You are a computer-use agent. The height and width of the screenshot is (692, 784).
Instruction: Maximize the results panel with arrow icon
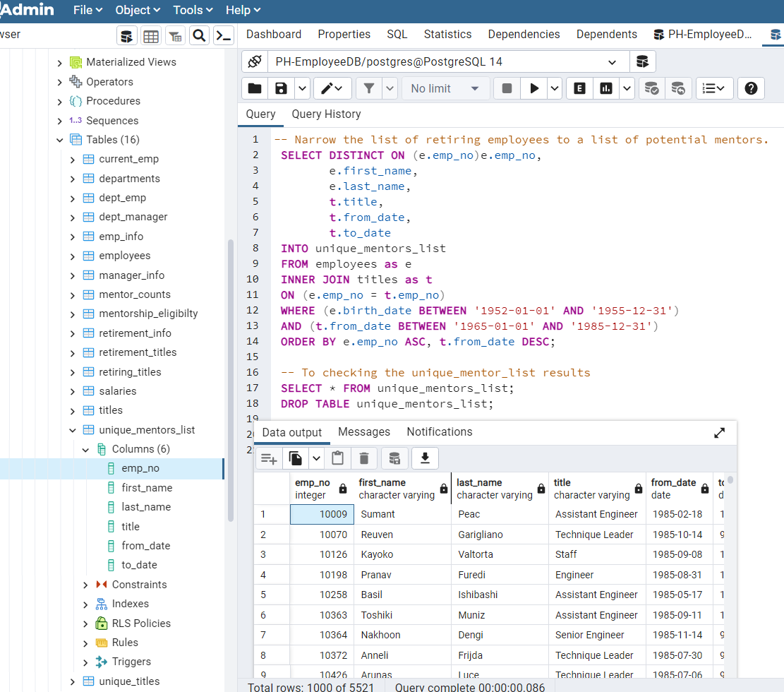(719, 433)
